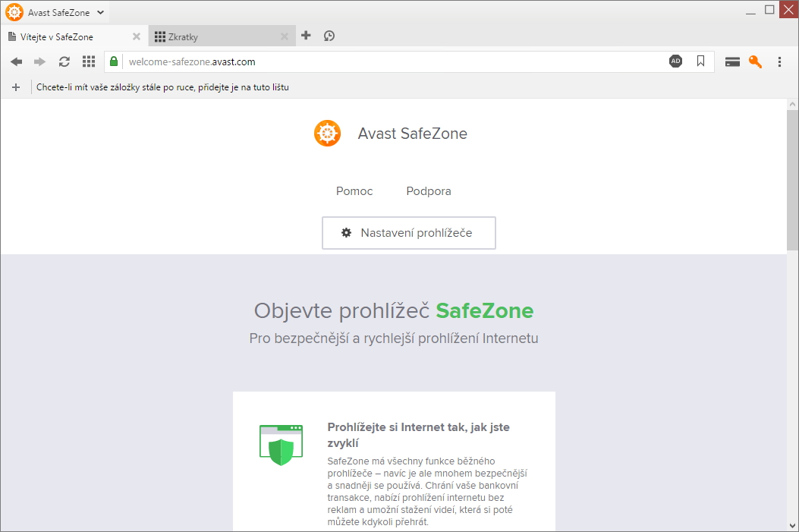Go back with the back arrow
The image size is (799, 532).
[x=16, y=61]
